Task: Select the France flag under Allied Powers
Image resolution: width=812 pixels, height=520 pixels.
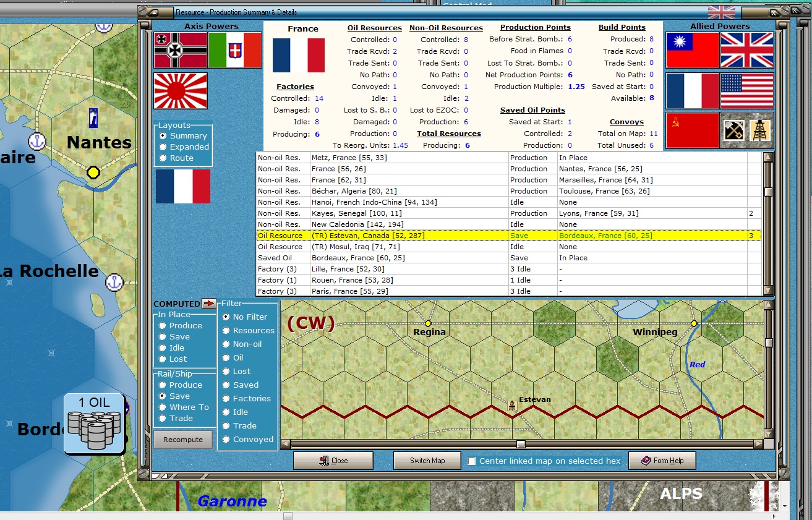Action: pyautogui.click(x=692, y=90)
